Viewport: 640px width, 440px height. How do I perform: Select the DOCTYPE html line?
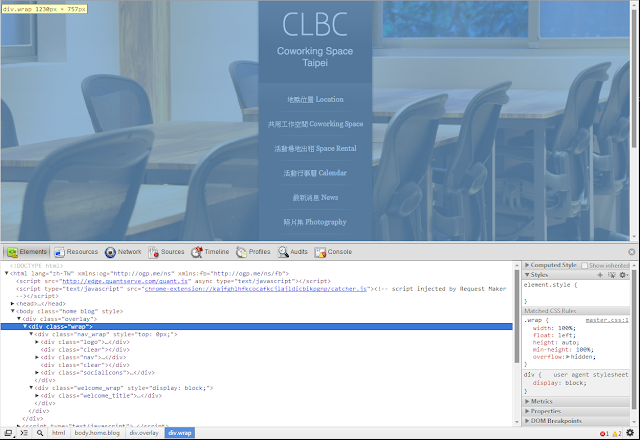pyautogui.click(x=36, y=266)
